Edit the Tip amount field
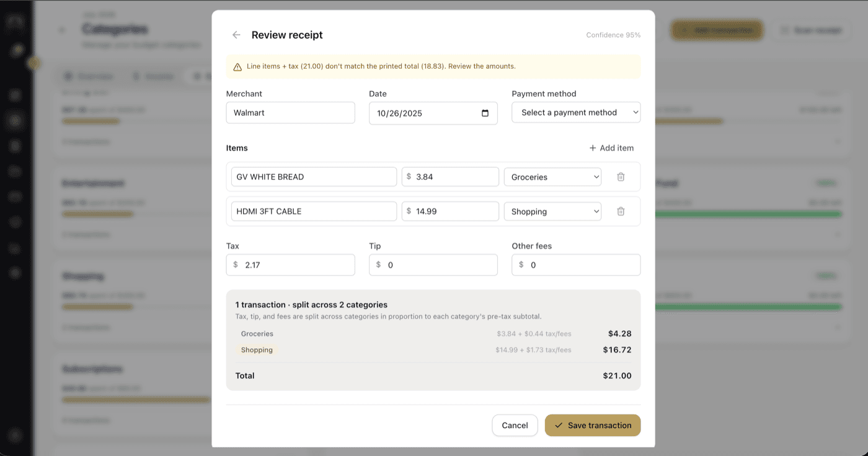 (433, 265)
